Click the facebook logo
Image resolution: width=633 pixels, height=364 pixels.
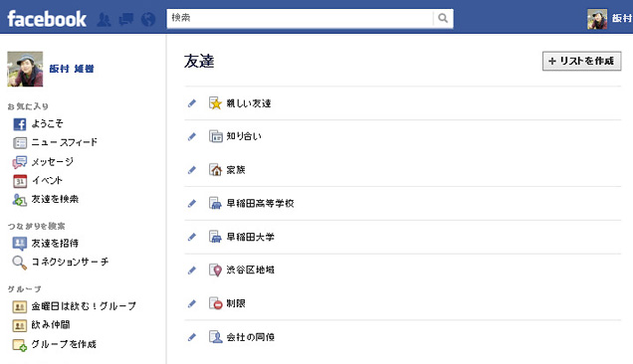click(x=47, y=19)
